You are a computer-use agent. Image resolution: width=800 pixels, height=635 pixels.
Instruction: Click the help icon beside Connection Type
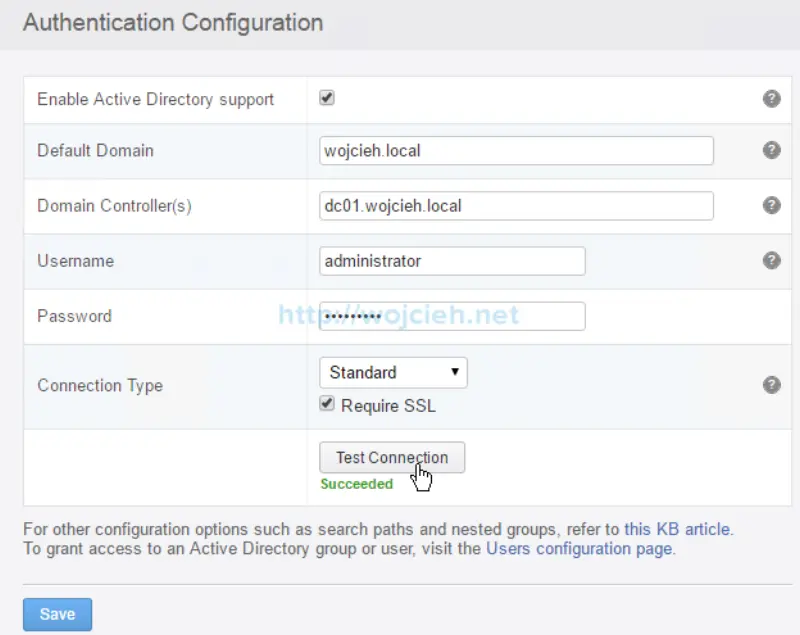[771, 384]
